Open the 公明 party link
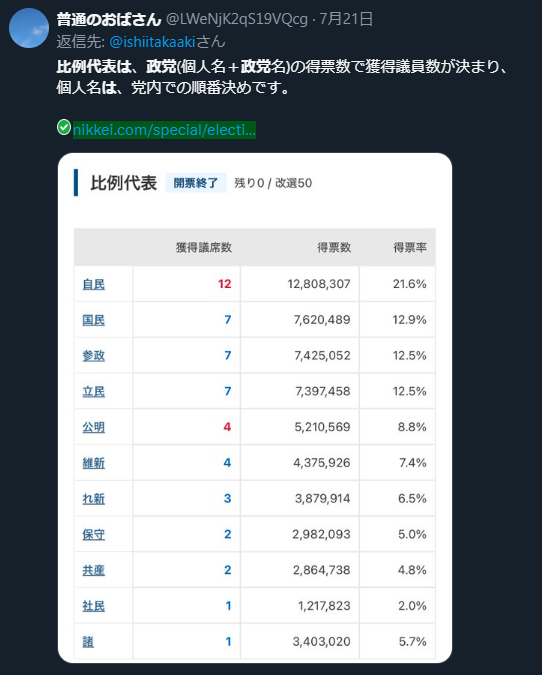Image resolution: width=542 pixels, height=675 pixels. pyautogui.click(x=93, y=427)
